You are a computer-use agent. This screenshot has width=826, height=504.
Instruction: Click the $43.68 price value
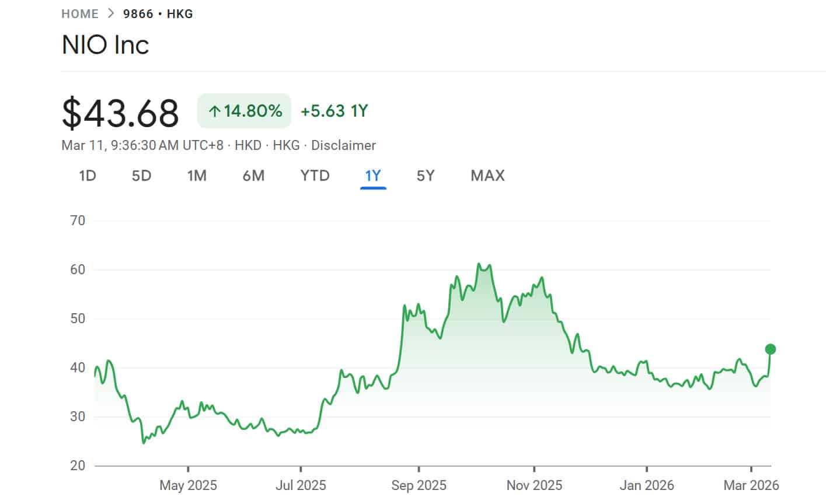pos(120,113)
